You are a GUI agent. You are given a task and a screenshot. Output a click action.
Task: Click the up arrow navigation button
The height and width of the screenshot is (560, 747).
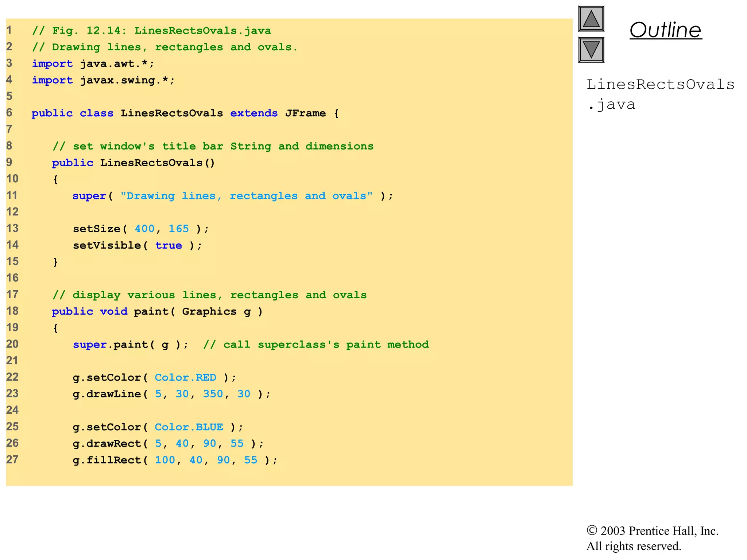(x=591, y=19)
